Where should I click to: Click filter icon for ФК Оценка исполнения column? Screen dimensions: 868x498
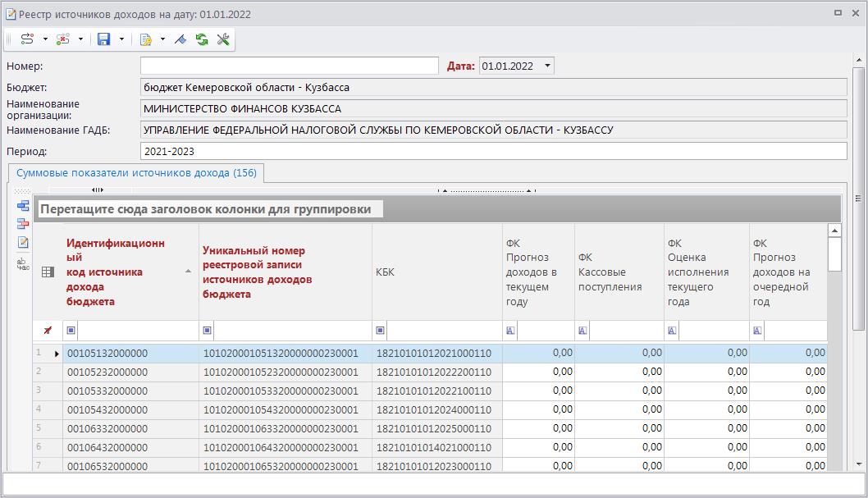(x=671, y=331)
